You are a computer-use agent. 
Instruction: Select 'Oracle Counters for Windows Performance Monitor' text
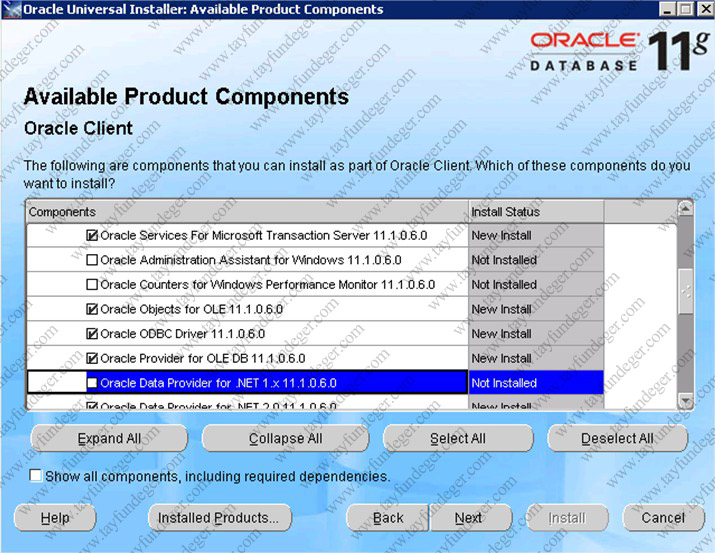(x=268, y=285)
